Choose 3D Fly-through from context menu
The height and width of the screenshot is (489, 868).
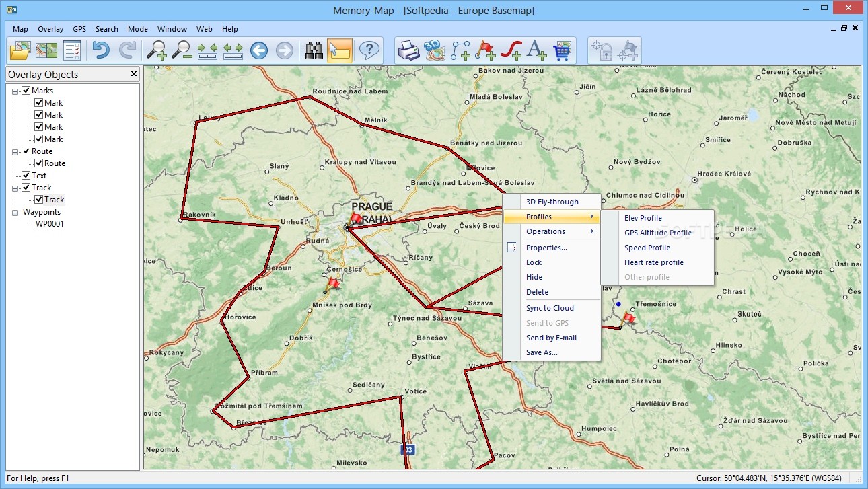point(552,202)
